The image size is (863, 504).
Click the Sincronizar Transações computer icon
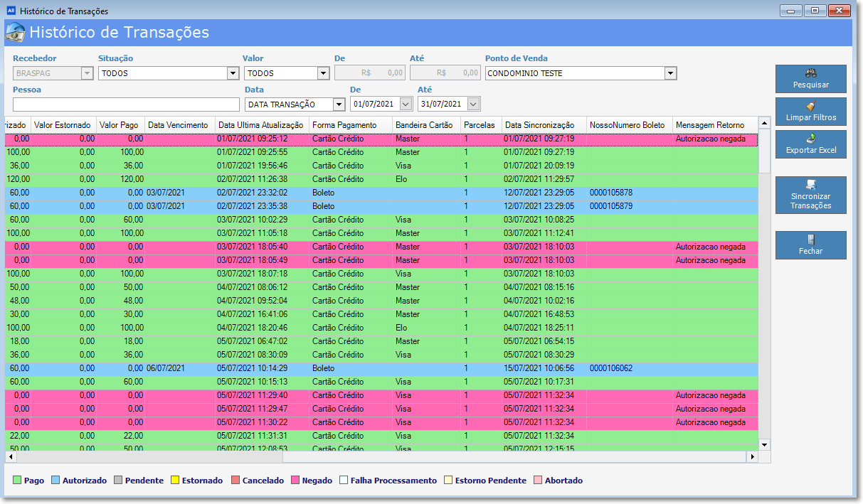click(x=810, y=185)
